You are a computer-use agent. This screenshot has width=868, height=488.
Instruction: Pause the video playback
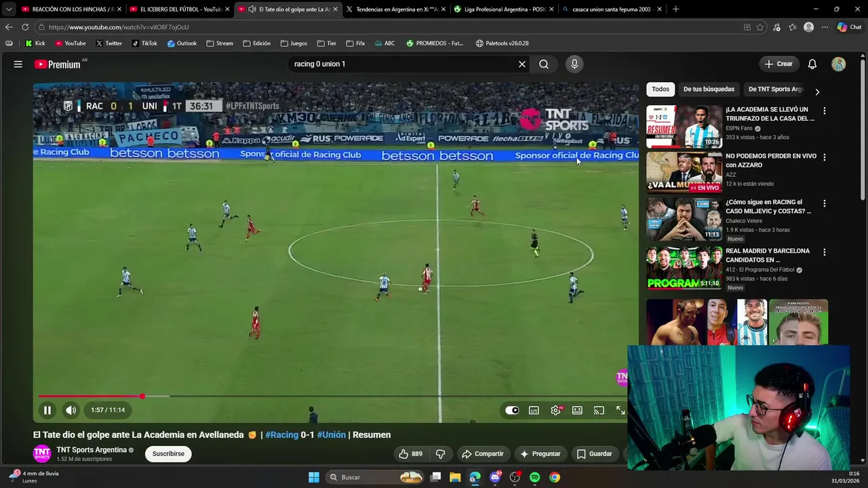click(47, 410)
